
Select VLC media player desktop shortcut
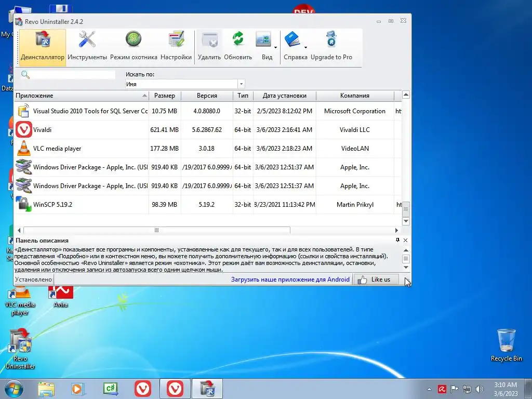[x=20, y=301]
